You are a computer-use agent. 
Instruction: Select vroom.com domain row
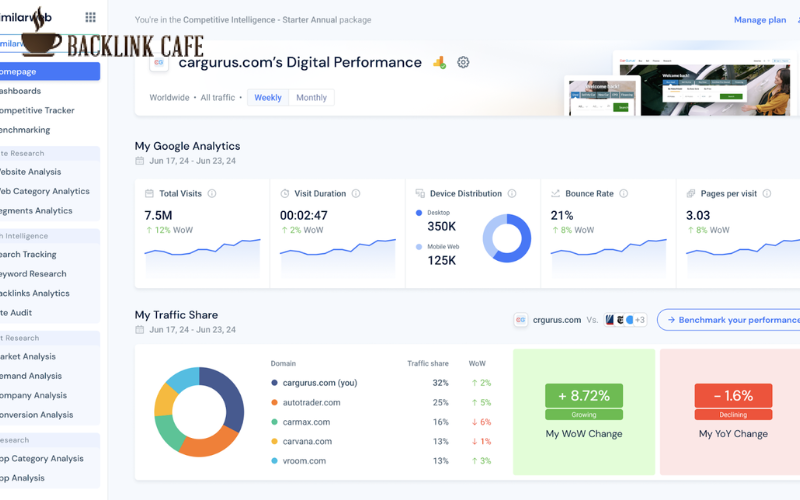(x=381, y=461)
